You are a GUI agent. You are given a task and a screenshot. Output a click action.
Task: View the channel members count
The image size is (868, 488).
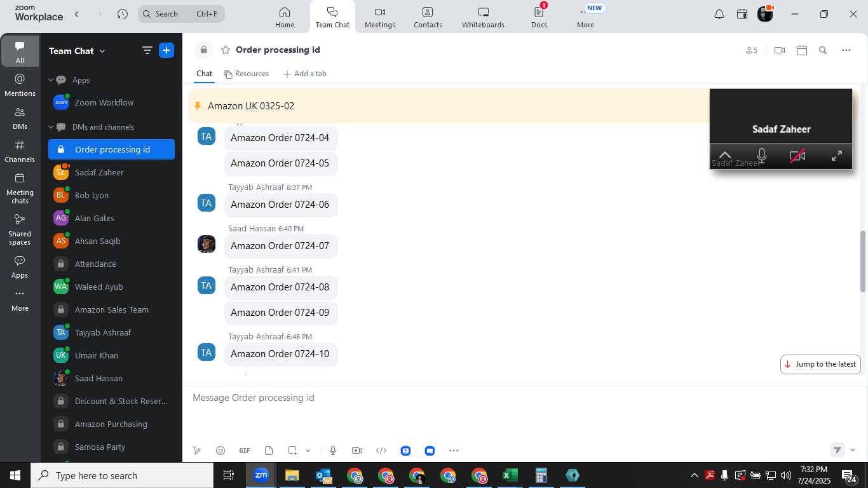click(x=752, y=50)
